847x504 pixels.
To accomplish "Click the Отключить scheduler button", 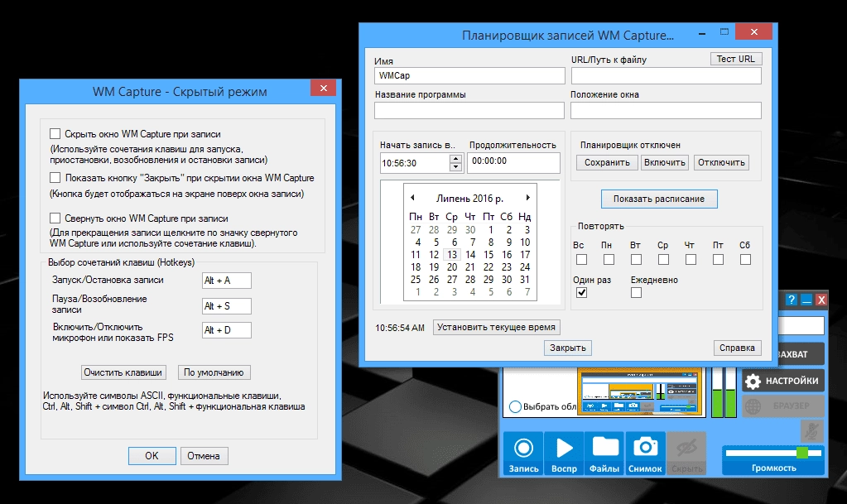I will 721,162.
